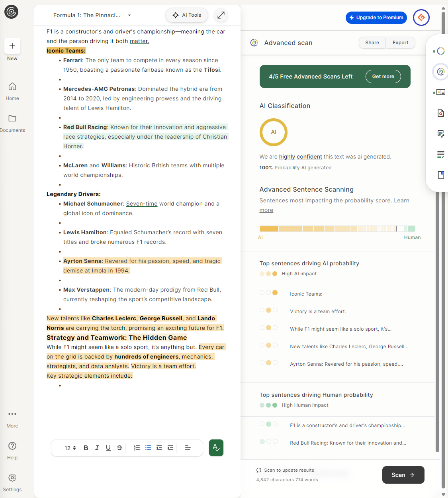Image resolution: width=448 pixels, height=498 pixels.
Task: Click the highly confident link
Action: coord(301,157)
